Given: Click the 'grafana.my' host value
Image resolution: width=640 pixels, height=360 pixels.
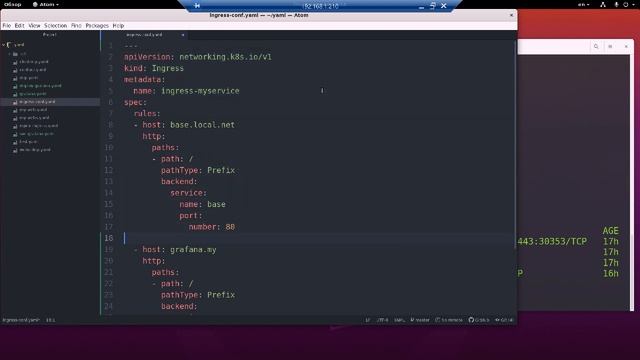Looking at the screenshot, I should click(x=193, y=249).
